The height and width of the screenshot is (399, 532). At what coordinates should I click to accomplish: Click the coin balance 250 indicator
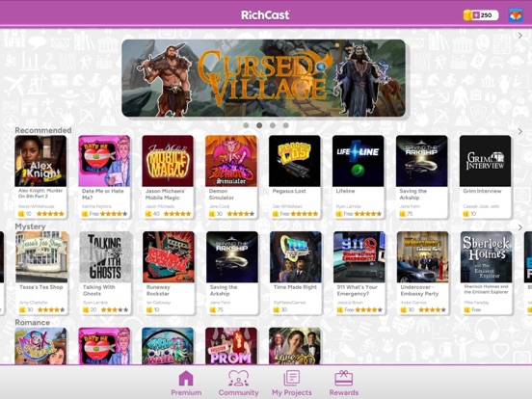click(x=481, y=15)
